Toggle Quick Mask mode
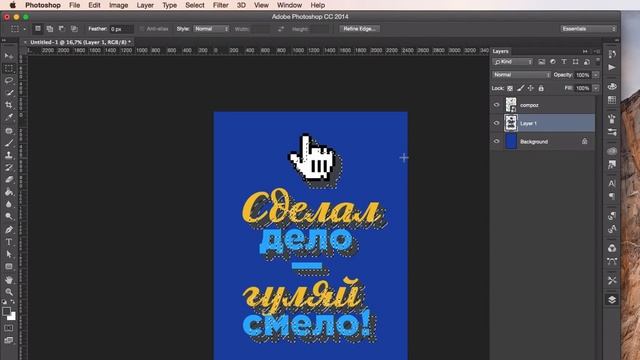The height and width of the screenshot is (360, 640). tap(9, 328)
